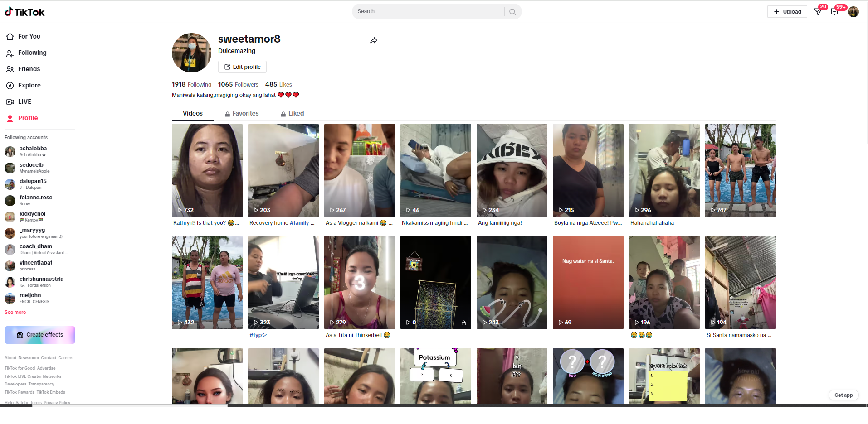Open the private video with 0 views

tap(436, 282)
